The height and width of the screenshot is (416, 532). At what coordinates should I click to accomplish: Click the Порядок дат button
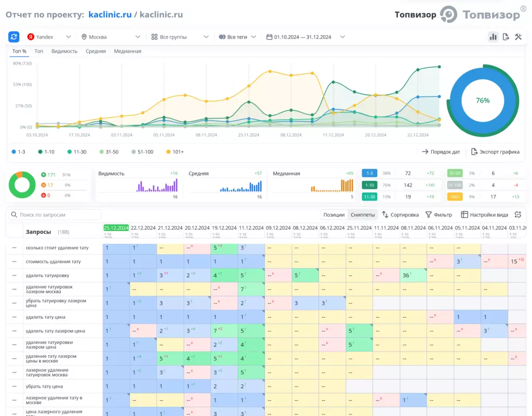441,152
